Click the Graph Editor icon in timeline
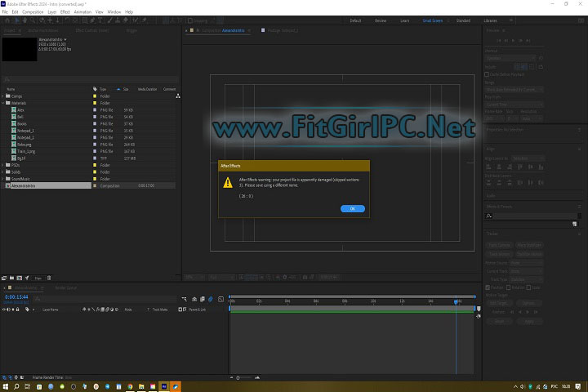 (x=220, y=299)
